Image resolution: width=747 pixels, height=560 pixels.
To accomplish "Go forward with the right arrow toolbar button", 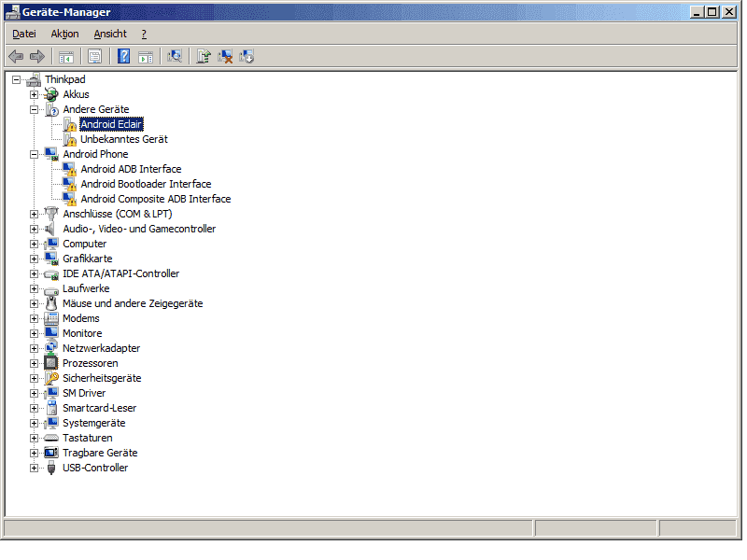I will coord(37,57).
